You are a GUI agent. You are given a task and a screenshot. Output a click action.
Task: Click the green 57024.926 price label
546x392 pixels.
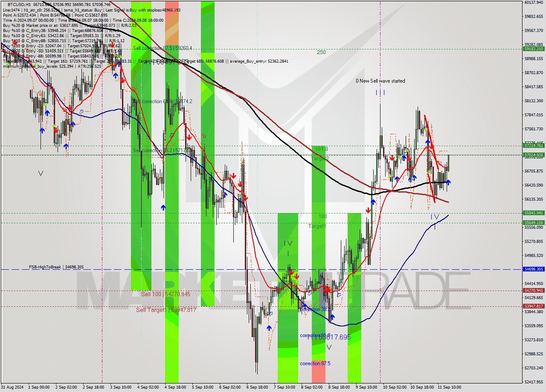coord(533,155)
